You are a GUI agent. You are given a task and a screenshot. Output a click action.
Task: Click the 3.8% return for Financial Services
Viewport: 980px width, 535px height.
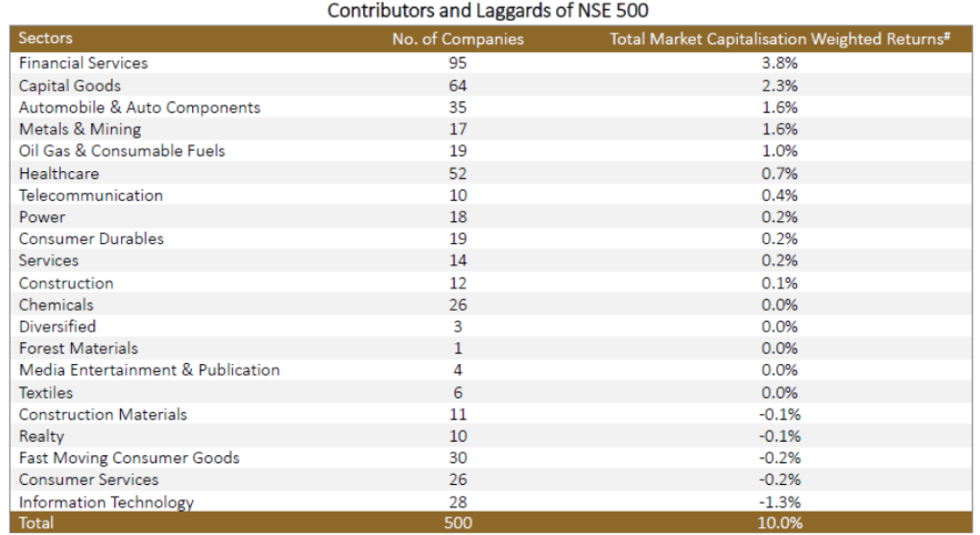(779, 63)
